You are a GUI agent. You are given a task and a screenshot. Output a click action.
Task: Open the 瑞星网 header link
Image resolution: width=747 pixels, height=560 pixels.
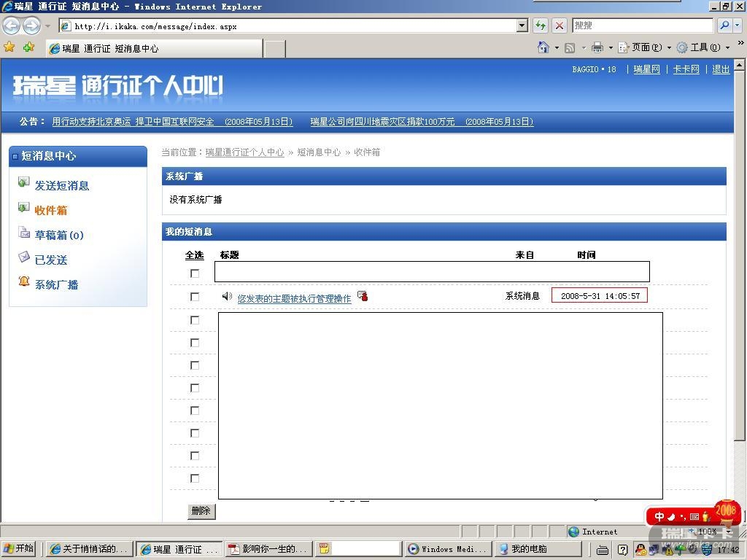646,69
